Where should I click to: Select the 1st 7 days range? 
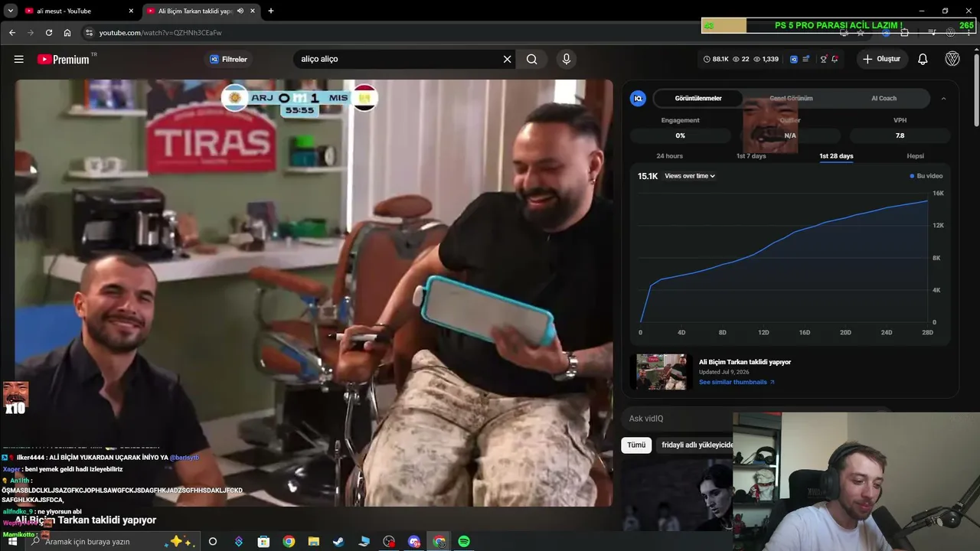[x=751, y=156]
